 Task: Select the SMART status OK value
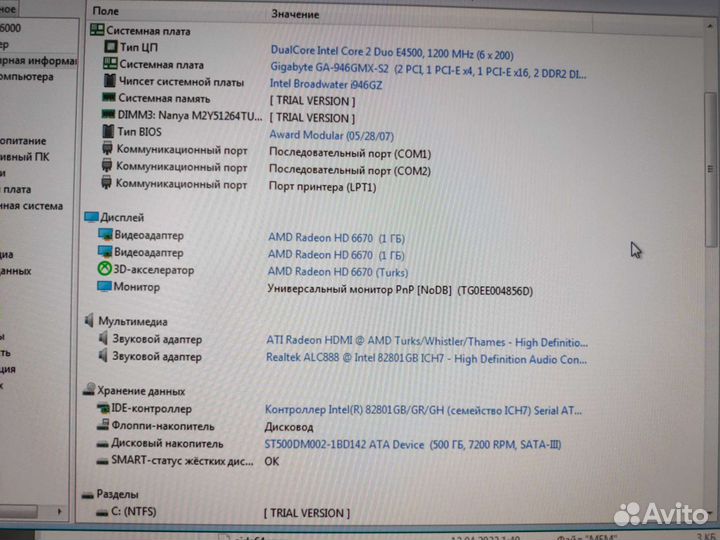point(271,461)
